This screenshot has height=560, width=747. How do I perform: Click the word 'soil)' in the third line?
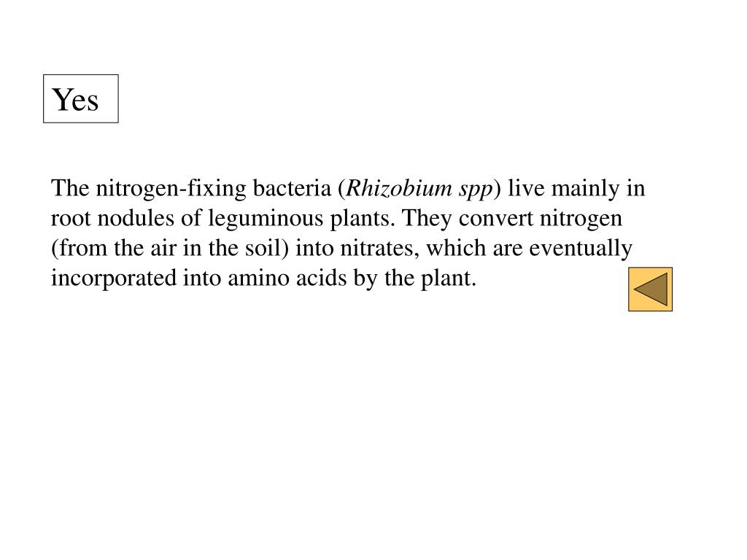point(267,249)
